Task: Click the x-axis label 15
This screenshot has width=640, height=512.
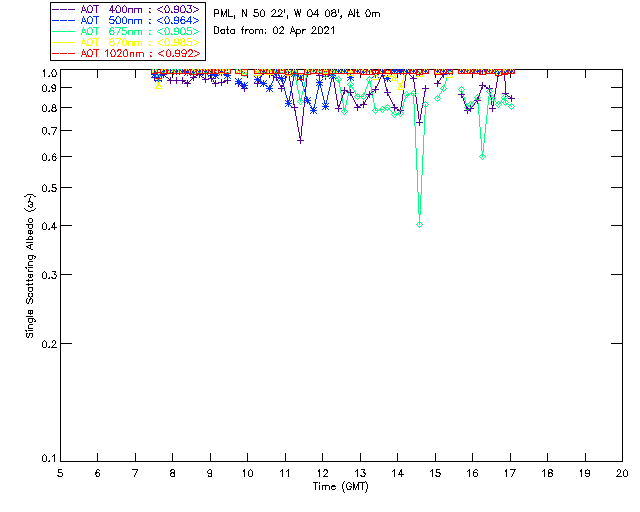Action: (435, 473)
